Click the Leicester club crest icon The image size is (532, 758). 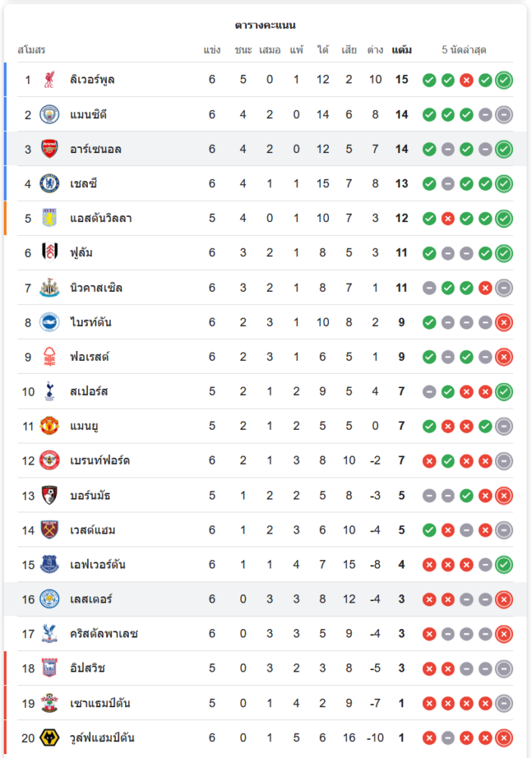(x=50, y=599)
